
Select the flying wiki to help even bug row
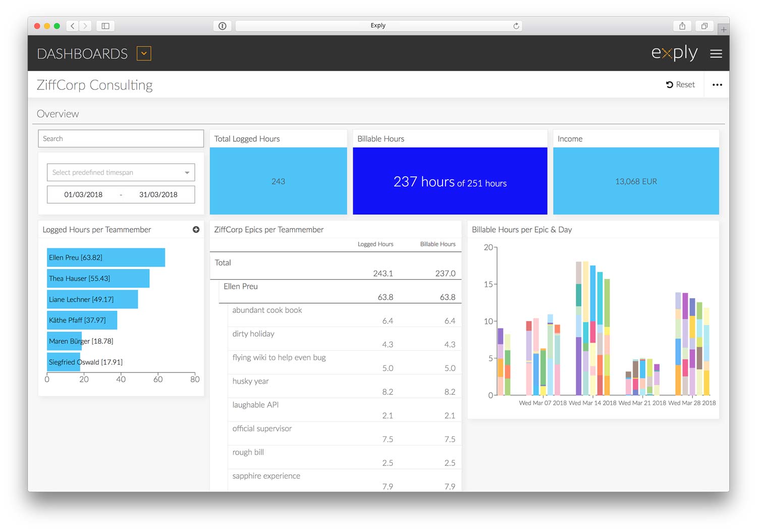pos(344,362)
